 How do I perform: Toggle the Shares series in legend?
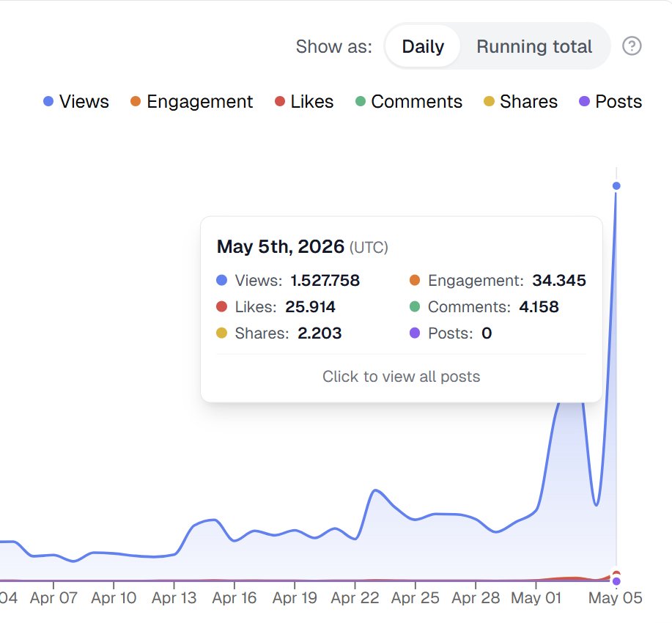(x=520, y=102)
